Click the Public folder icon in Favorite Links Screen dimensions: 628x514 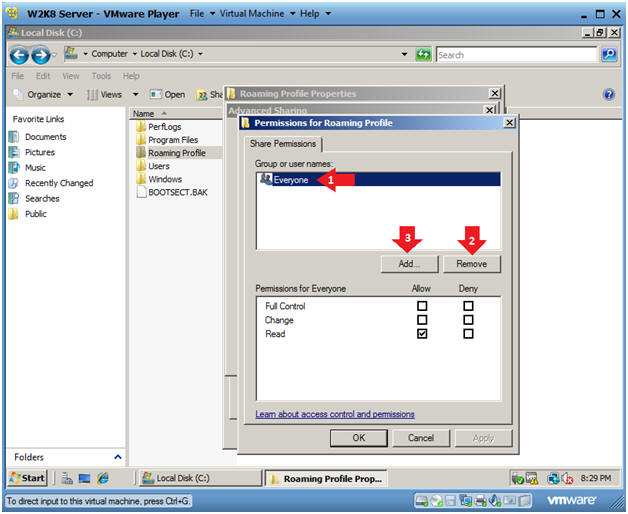coord(14,214)
